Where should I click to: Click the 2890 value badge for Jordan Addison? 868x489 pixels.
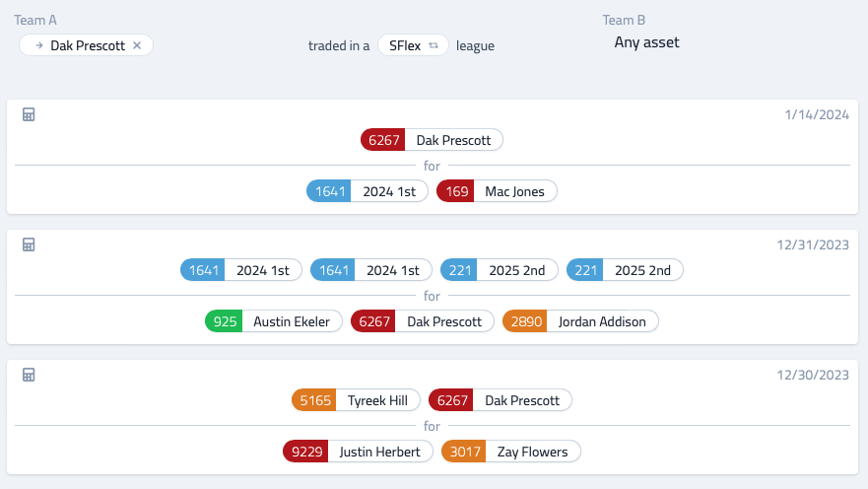[525, 321]
